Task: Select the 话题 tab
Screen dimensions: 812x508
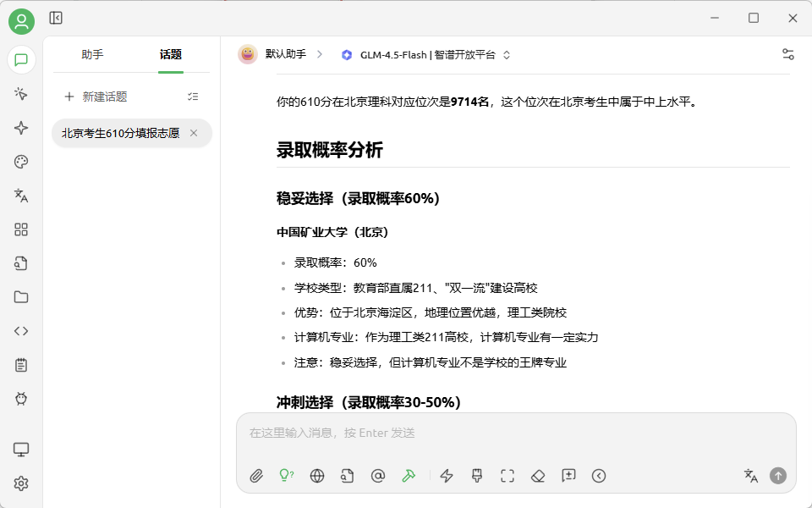Action: point(170,54)
